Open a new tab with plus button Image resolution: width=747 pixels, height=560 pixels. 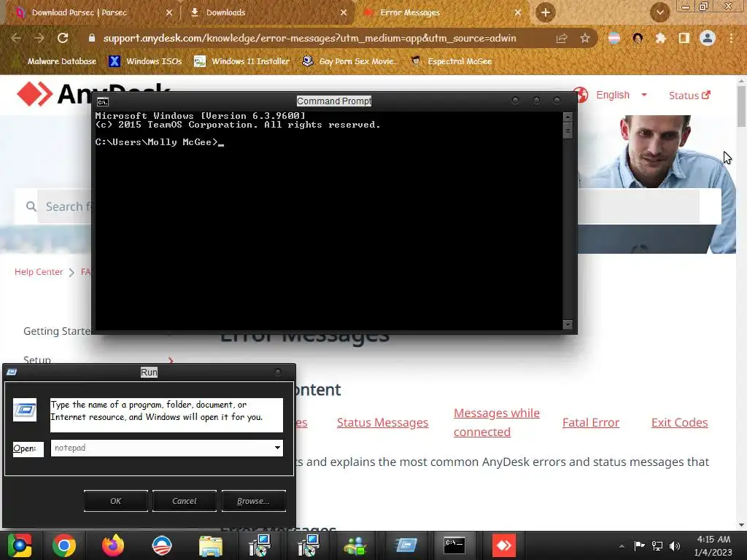(x=546, y=12)
